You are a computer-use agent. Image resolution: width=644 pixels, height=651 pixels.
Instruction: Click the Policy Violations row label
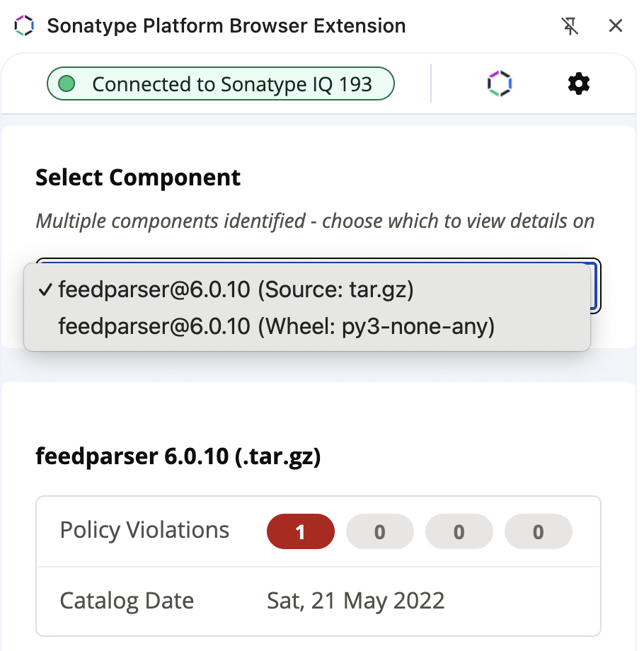(144, 530)
